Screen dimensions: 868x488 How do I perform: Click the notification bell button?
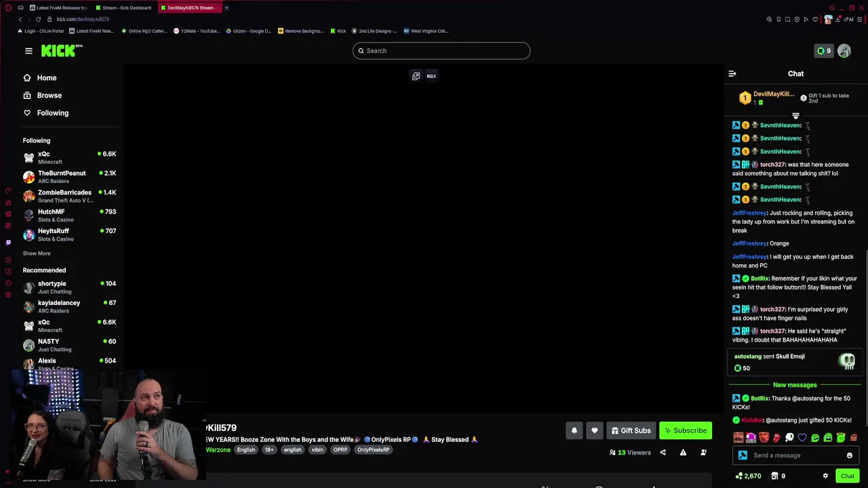click(x=574, y=430)
